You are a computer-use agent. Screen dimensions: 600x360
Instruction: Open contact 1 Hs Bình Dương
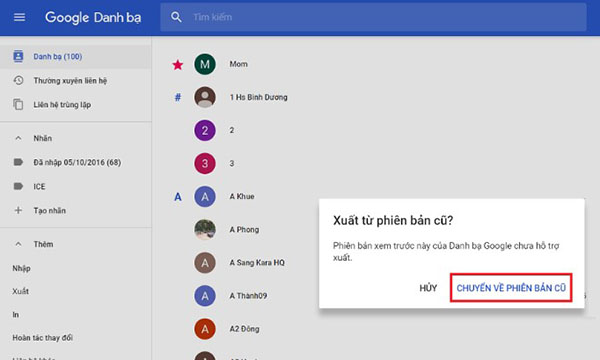coord(258,97)
